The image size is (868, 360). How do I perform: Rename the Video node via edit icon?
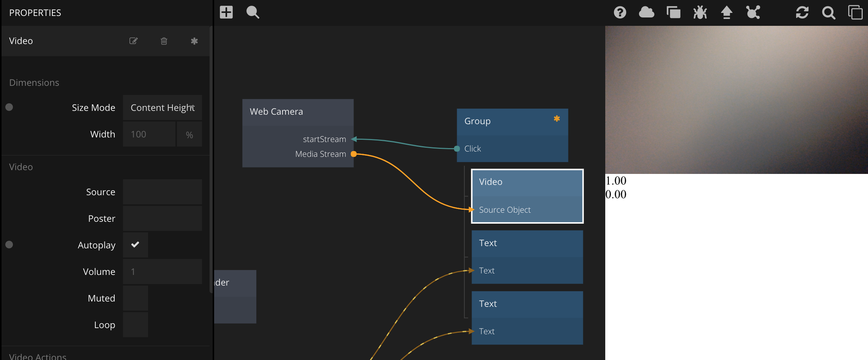[x=134, y=41]
